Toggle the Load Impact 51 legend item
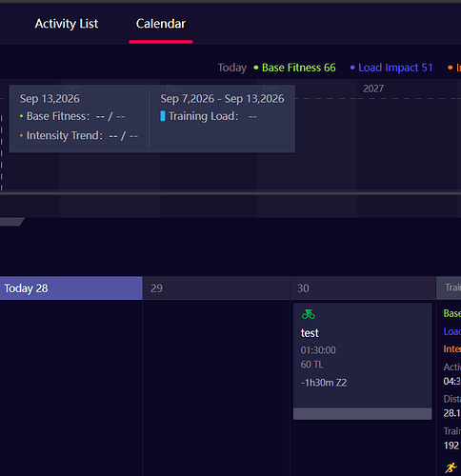The image size is (461, 476). (x=391, y=68)
